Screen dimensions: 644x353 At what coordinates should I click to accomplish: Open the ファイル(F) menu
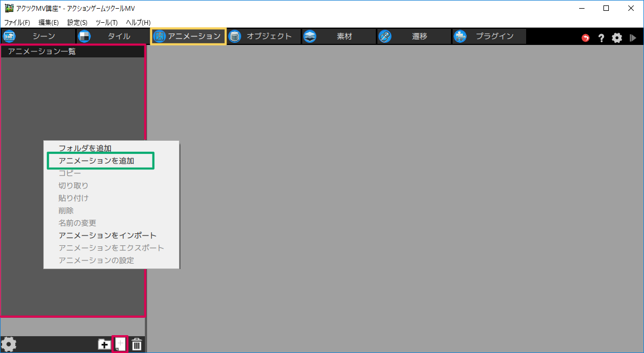(x=17, y=22)
